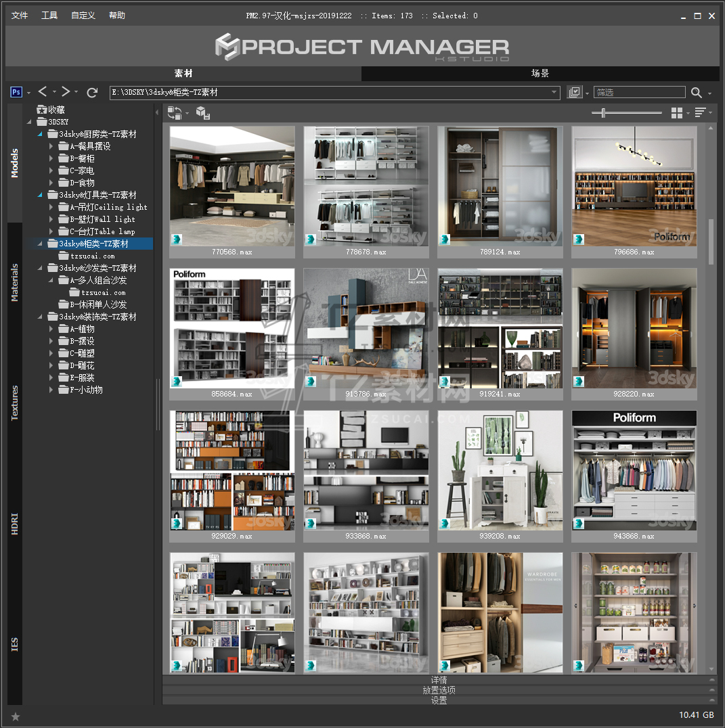Collapse the 3dsky®灯具类-TZ素材 folder
Image resolution: width=725 pixels, height=728 pixels.
40,195
